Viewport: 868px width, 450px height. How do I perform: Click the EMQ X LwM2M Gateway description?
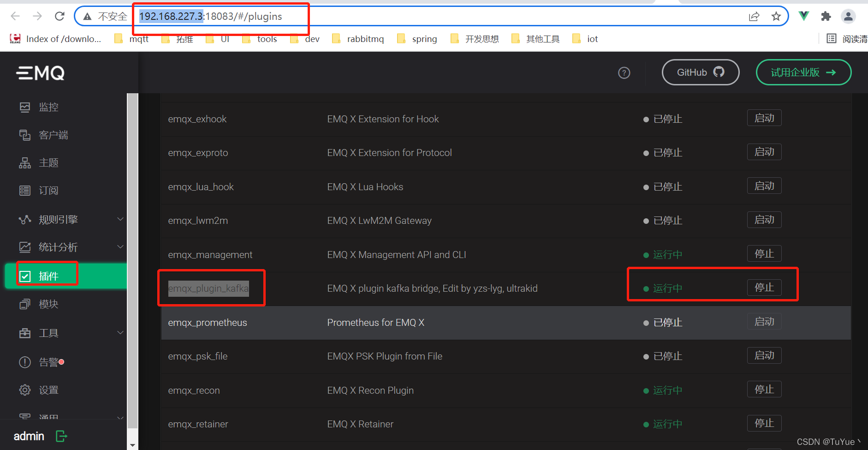[x=380, y=221]
